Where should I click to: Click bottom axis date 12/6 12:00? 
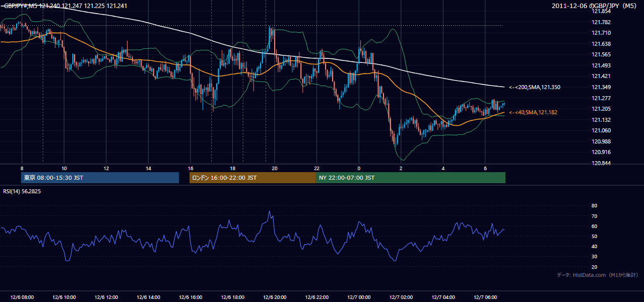[x=106, y=297]
